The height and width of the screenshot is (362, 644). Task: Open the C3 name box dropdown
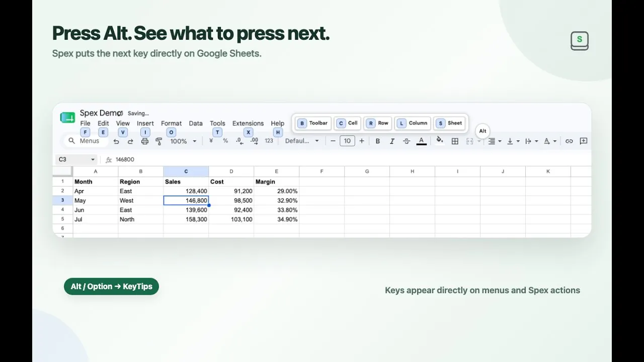[93, 159]
